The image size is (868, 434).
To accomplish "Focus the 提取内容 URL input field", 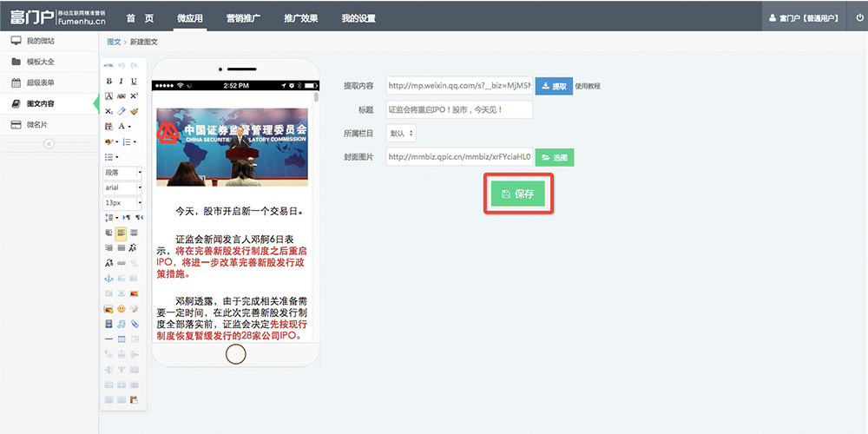I will (459, 86).
